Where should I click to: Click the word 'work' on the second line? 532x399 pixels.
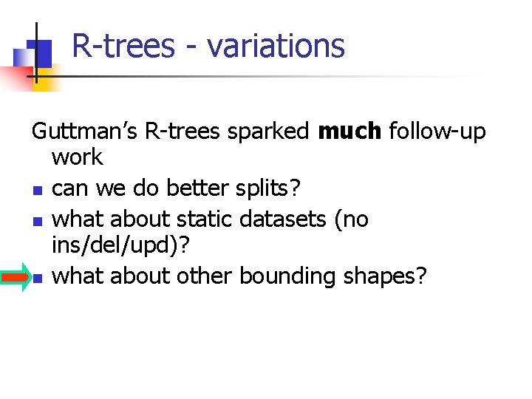click(x=78, y=157)
